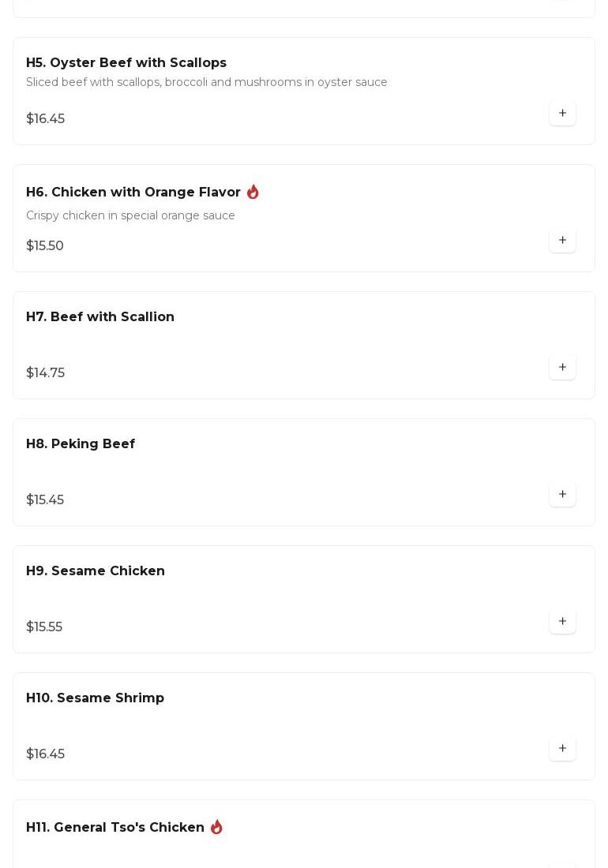Open the H5. Oyster Beef with Scallops title
Viewport: 608px width, 868px height.
point(126,63)
